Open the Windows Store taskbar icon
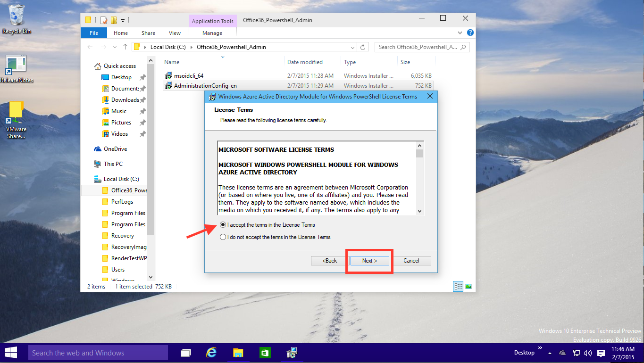This screenshot has width=644, height=363. click(x=265, y=353)
